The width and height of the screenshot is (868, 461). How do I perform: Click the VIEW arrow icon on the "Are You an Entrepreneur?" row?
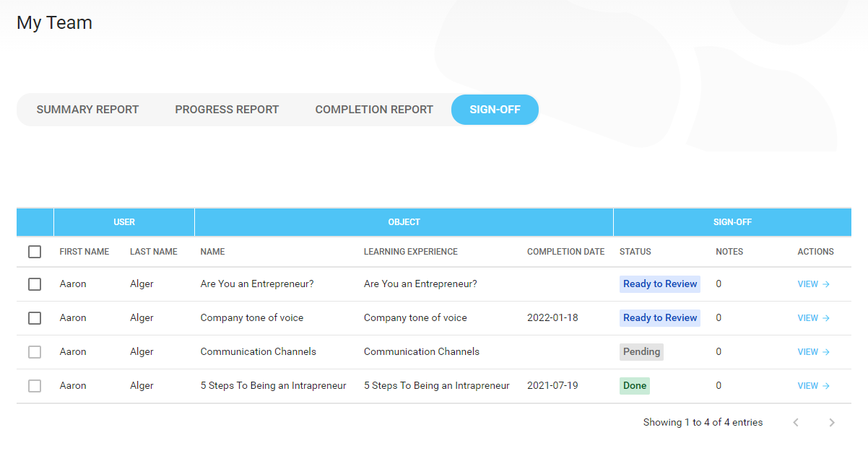828,284
